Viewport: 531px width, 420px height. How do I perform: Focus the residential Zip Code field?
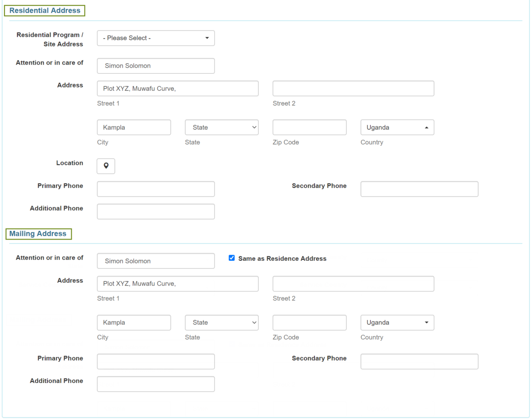tap(309, 127)
